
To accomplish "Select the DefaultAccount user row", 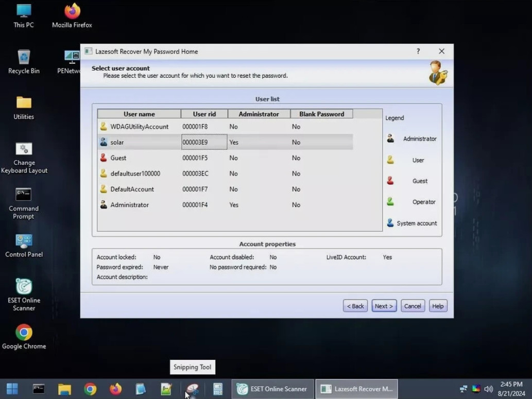I will pos(225,189).
